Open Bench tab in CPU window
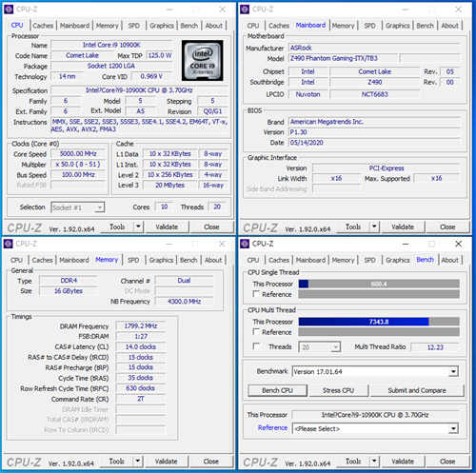Image resolution: width=476 pixels, height=473 pixels. coord(189,26)
